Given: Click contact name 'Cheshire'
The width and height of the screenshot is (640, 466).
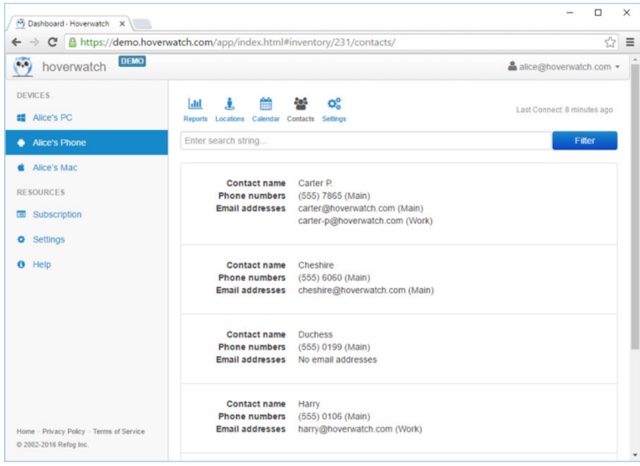Looking at the screenshot, I should 316,265.
